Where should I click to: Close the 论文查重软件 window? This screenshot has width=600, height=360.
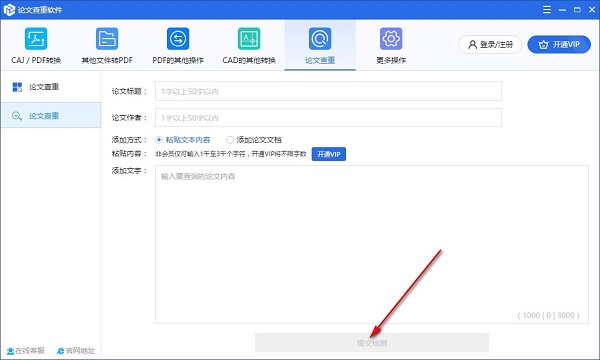pyautogui.click(x=592, y=10)
